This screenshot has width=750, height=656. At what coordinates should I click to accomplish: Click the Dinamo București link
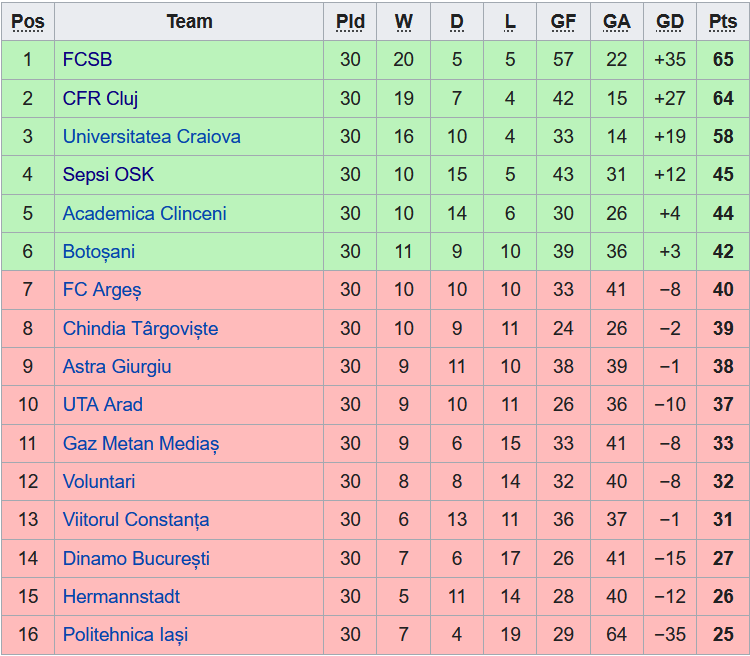(x=136, y=558)
